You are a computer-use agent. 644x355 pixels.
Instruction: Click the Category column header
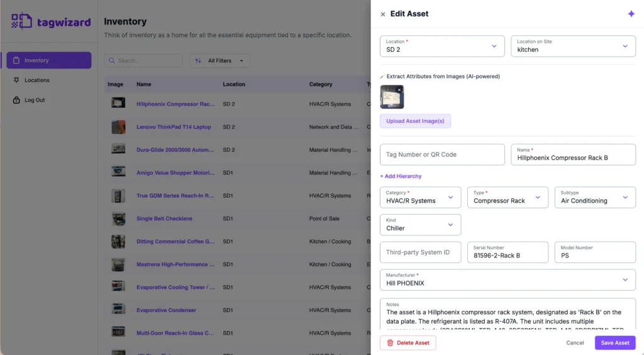321,84
